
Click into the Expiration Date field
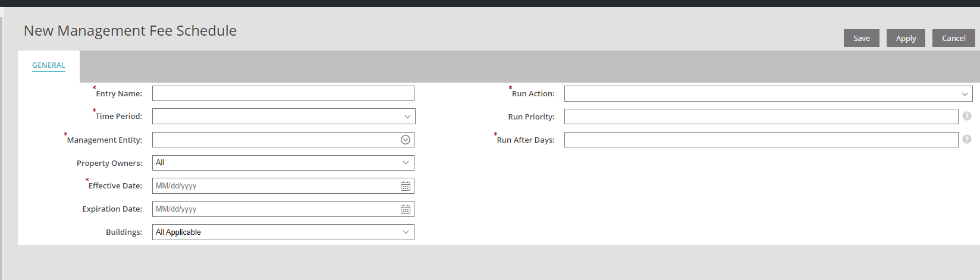275,209
